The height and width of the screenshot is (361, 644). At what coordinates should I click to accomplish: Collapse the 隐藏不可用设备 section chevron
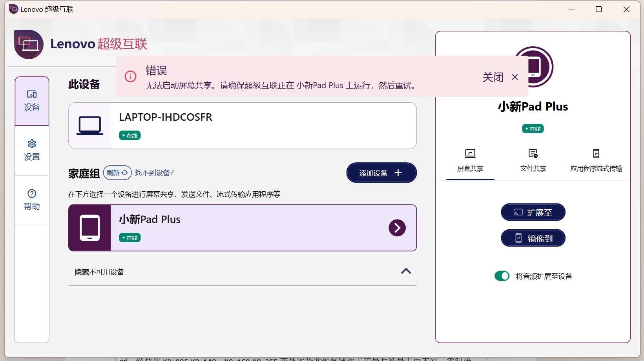[x=406, y=271]
